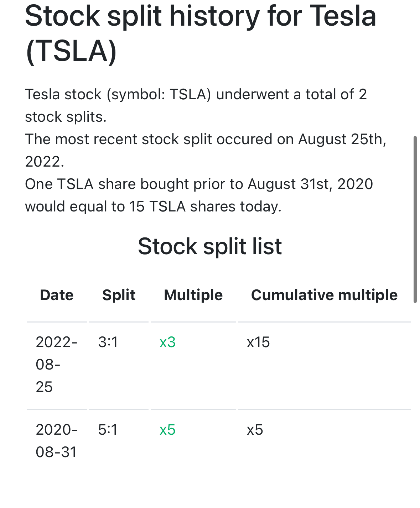Click the green x3 multiple value
Screen dimensions: 420x508
point(167,342)
